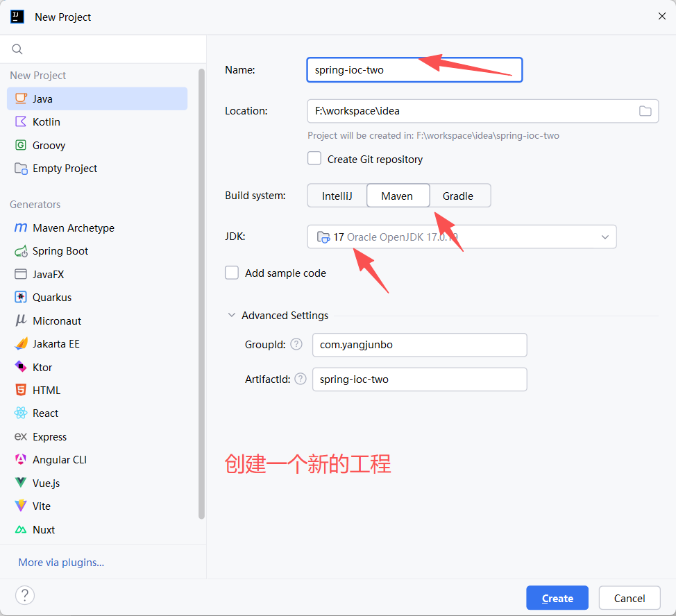Screen dimensions: 676x616
Task: Select the Groovy icon
Action: [x=21, y=145]
